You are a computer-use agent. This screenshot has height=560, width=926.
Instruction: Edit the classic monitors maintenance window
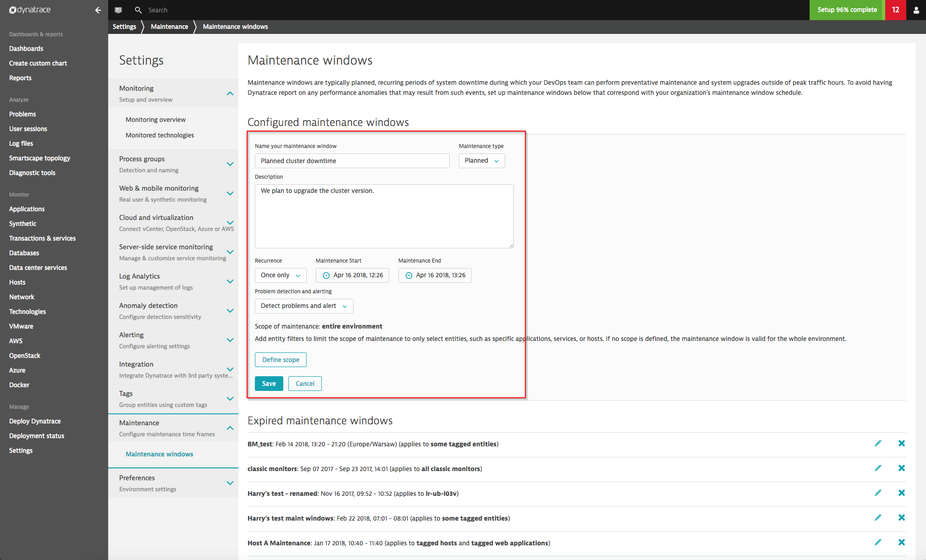click(x=878, y=468)
